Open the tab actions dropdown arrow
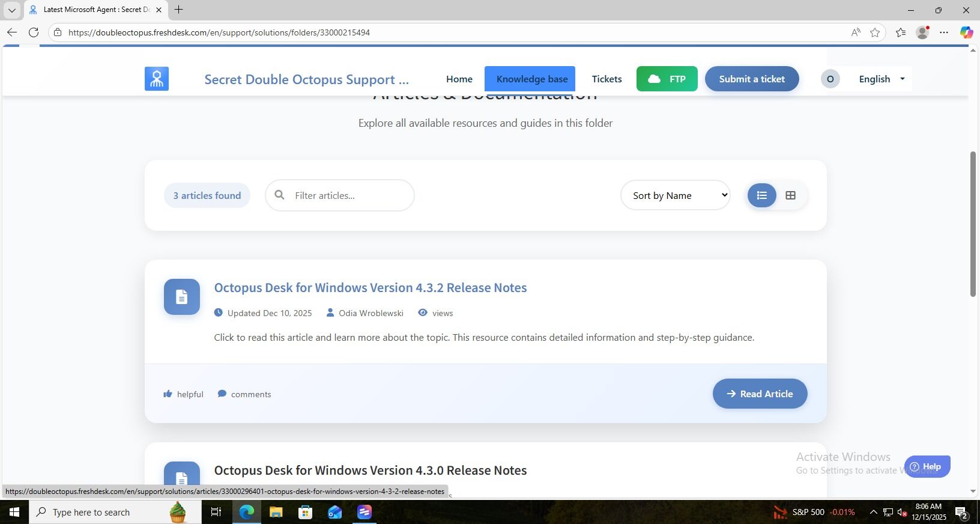The height and width of the screenshot is (524, 980). click(x=11, y=10)
